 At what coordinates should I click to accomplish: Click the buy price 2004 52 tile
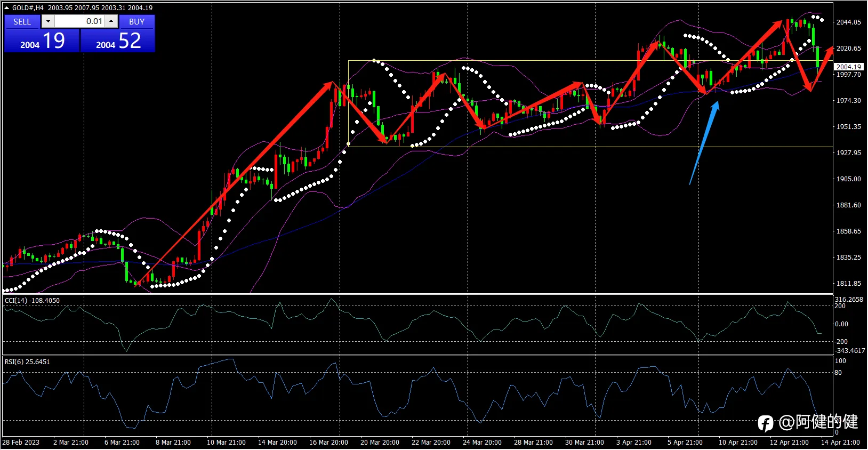(118, 41)
